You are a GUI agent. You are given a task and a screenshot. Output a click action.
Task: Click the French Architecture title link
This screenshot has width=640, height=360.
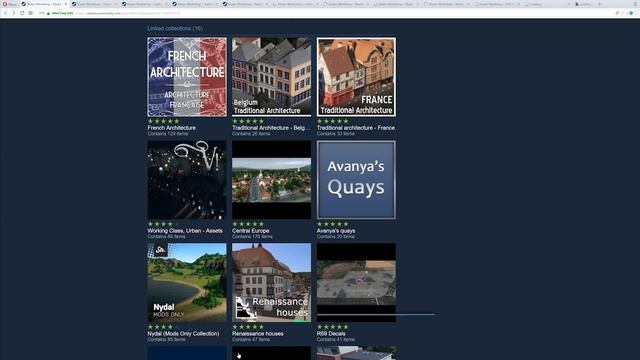click(171, 128)
